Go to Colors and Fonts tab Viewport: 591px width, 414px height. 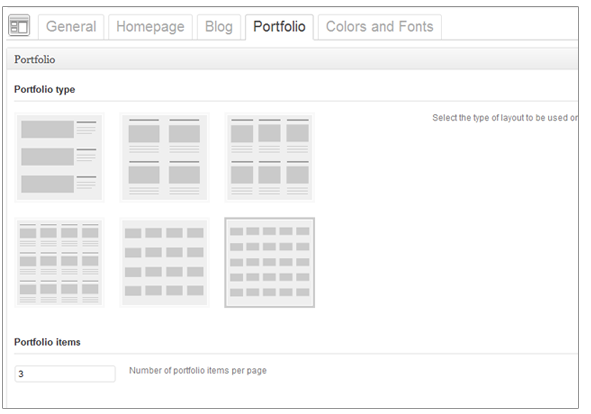click(380, 27)
